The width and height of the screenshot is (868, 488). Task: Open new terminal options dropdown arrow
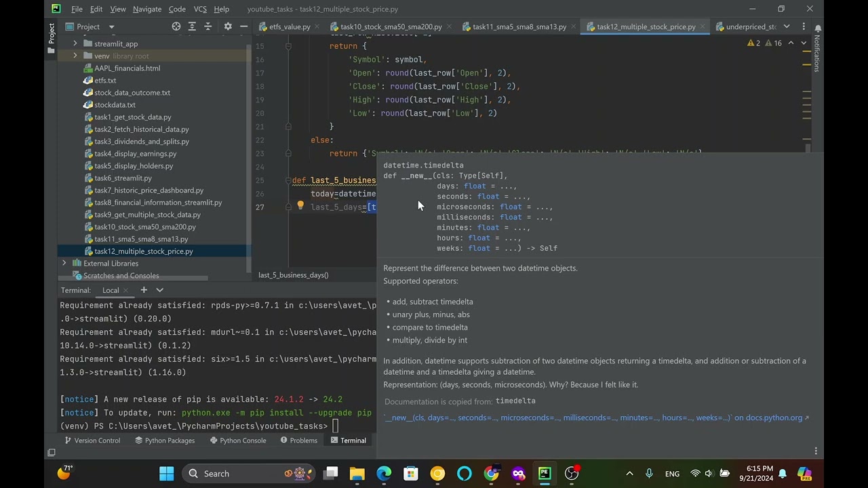160,290
